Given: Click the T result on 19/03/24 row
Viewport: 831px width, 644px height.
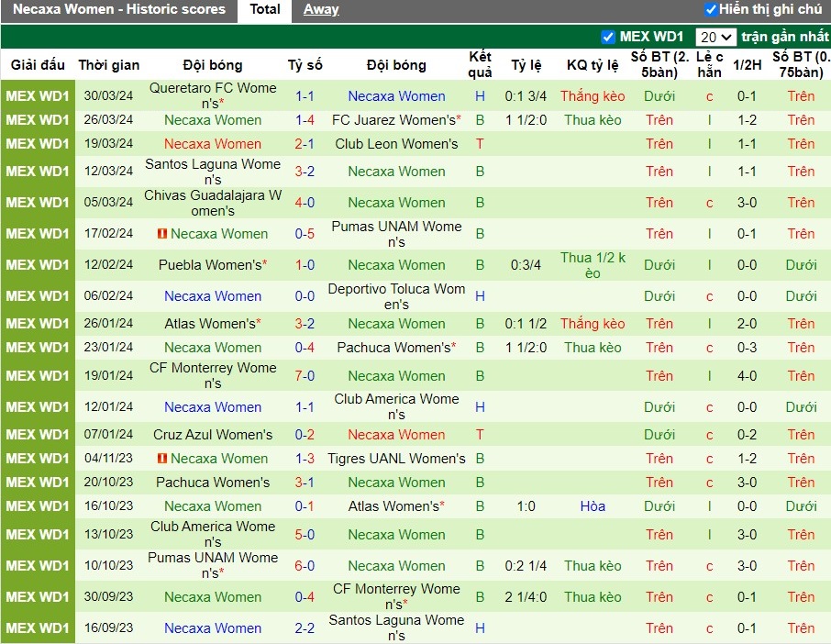Looking at the screenshot, I should click(480, 144).
